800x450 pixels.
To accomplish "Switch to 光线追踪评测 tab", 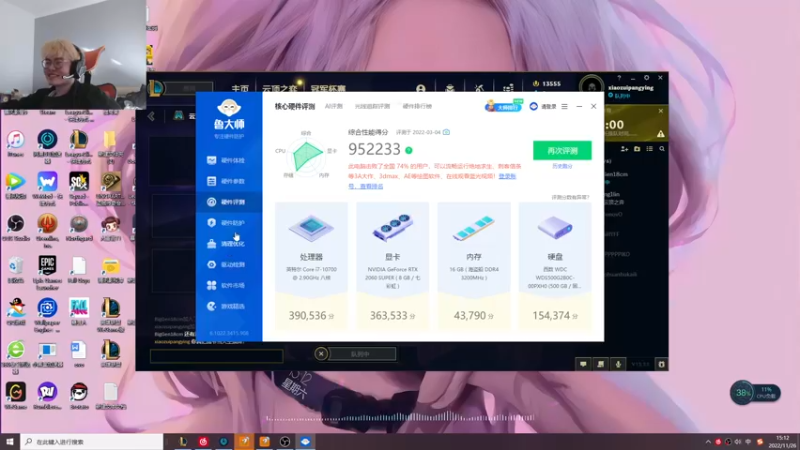I will pos(372,107).
